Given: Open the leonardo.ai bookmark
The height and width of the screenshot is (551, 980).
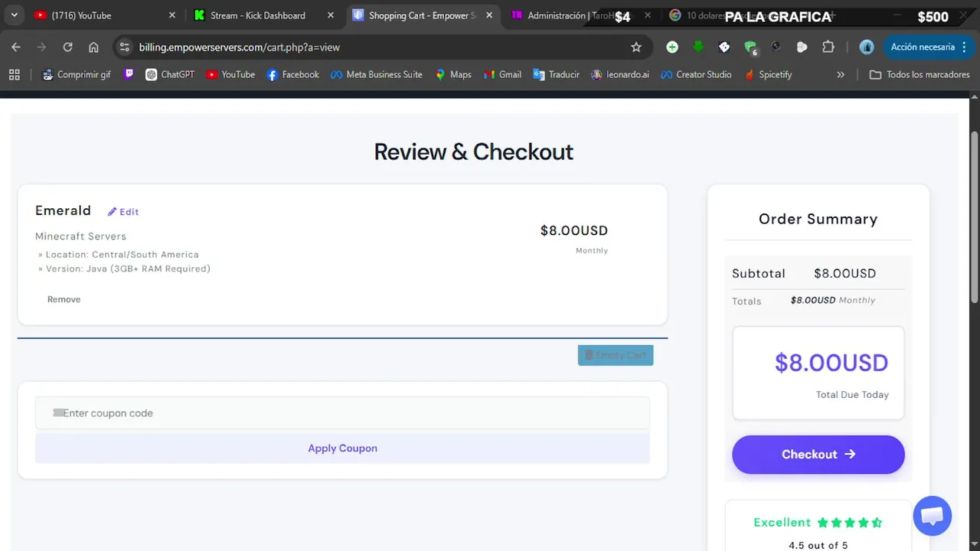Looking at the screenshot, I should pyautogui.click(x=619, y=74).
